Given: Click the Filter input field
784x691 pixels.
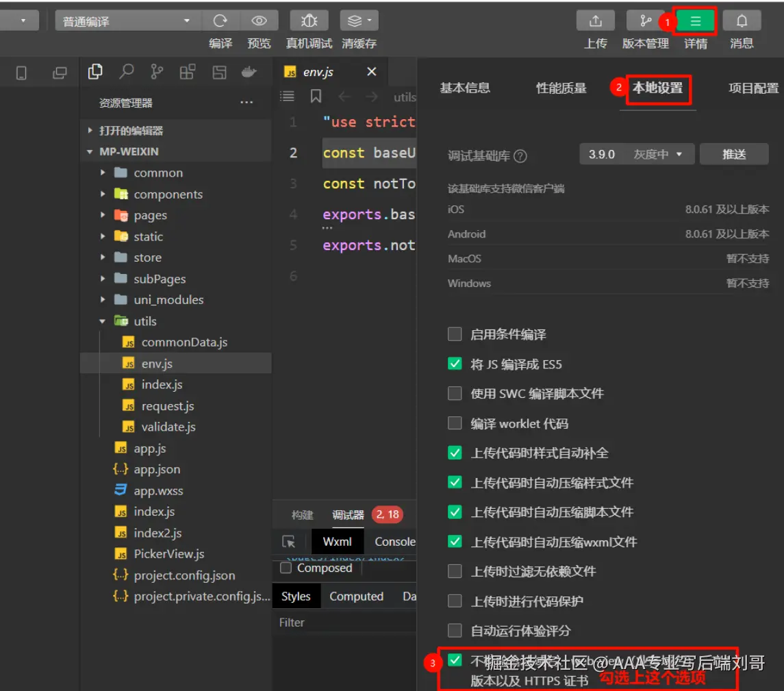Looking at the screenshot, I should [345, 623].
